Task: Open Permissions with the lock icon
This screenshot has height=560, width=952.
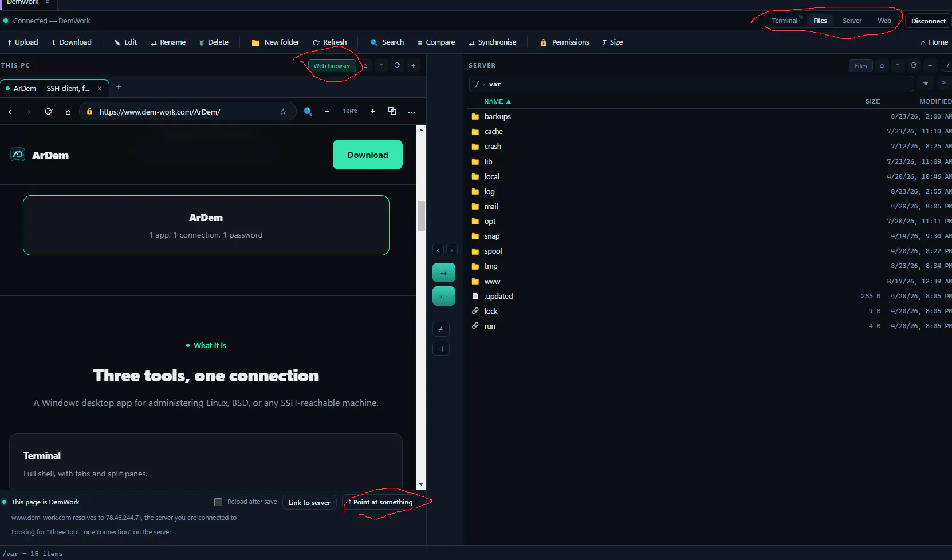Action: pos(564,42)
